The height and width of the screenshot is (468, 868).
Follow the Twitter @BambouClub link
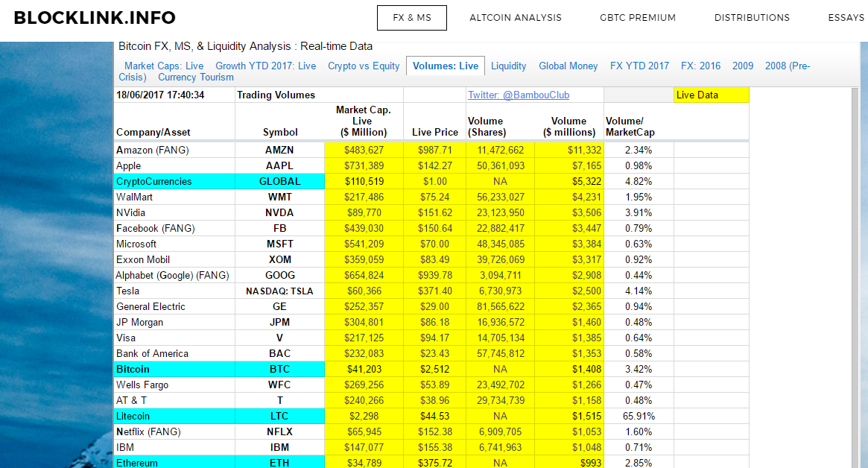click(x=519, y=95)
